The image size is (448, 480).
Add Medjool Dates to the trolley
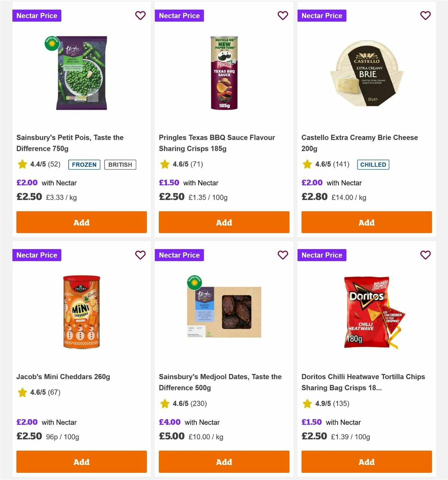224,462
